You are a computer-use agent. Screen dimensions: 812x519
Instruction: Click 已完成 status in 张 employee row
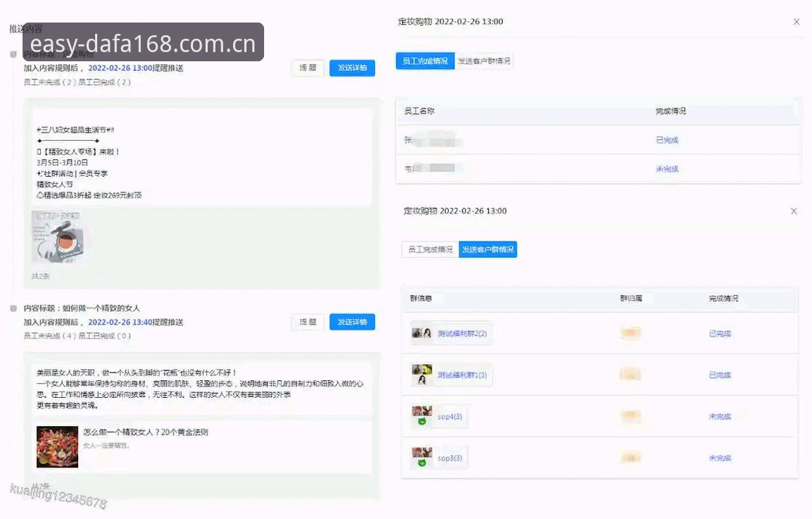667,140
